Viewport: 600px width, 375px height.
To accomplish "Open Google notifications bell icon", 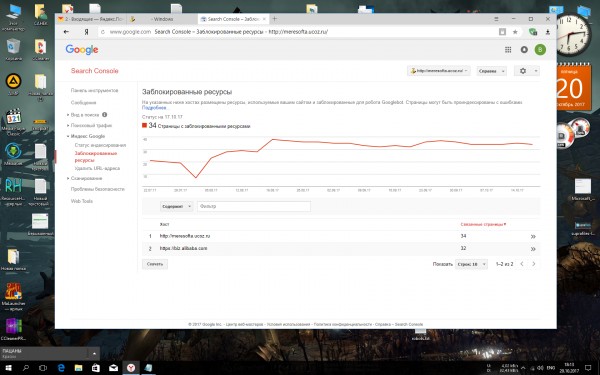I will click(x=524, y=50).
